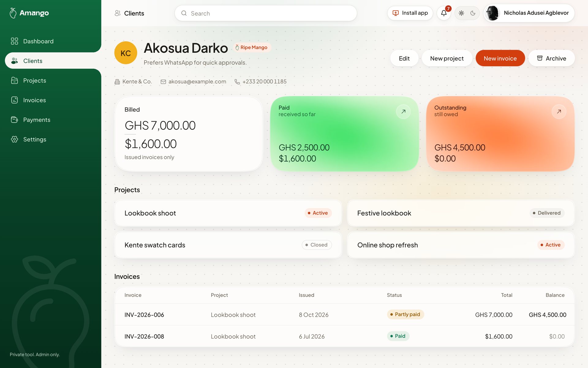The image size is (588, 368).
Task: Click Active status on Lookbook shoot
Action: point(318,213)
